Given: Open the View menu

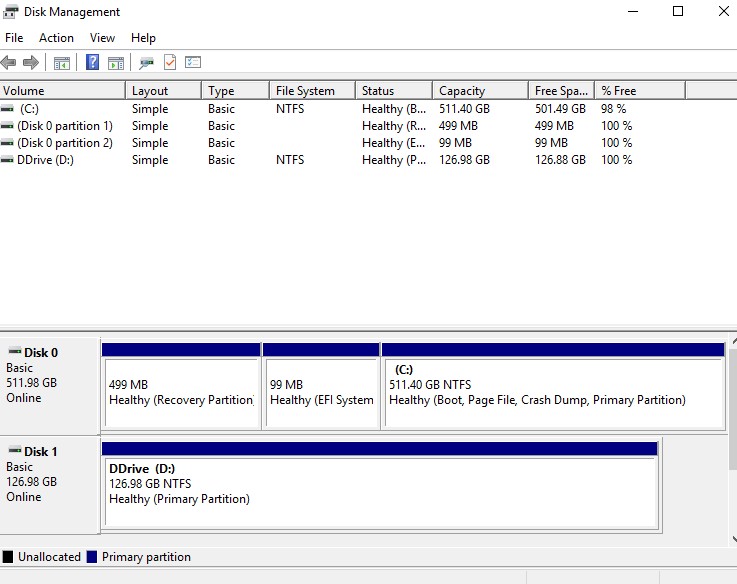Looking at the screenshot, I should (102, 38).
